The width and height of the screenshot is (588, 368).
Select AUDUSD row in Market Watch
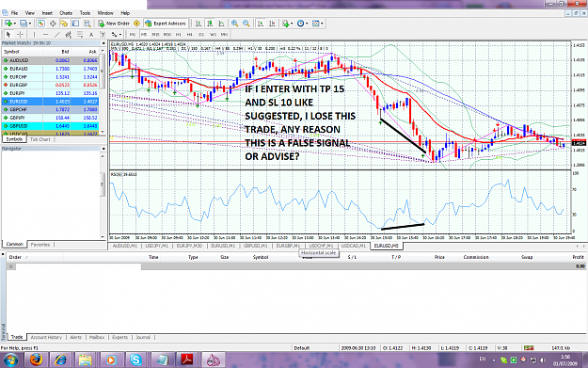[x=50, y=60]
